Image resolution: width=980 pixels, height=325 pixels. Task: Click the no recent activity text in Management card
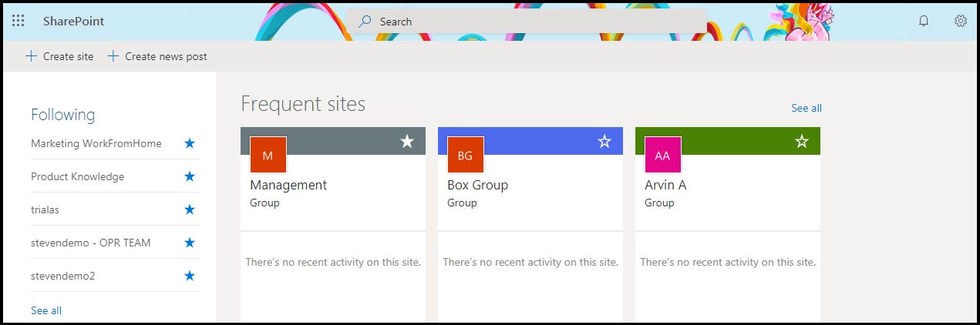[x=333, y=262]
